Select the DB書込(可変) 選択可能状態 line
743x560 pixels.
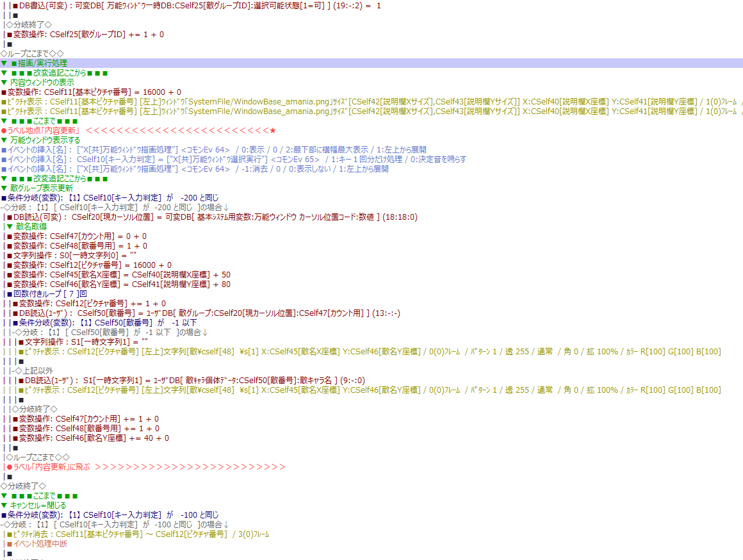[x=197, y=6]
